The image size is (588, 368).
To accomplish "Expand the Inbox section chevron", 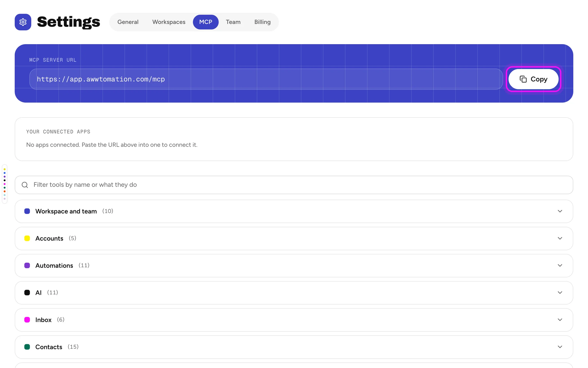I will point(560,320).
